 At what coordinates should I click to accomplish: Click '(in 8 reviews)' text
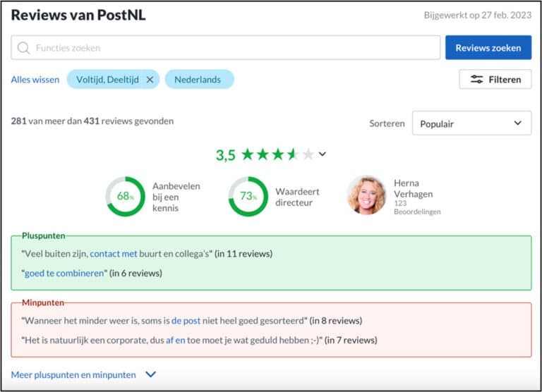coord(336,321)
